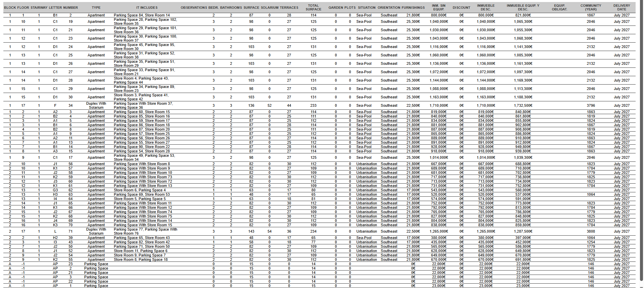The width and height of the screenshot is (644, 288).
Task: Select the ORIENTATION column header
Action: tap(389, 7)
